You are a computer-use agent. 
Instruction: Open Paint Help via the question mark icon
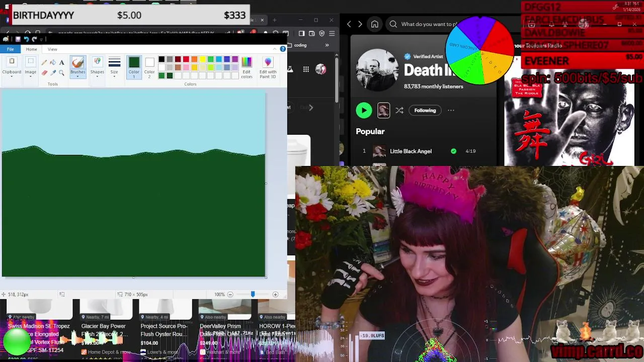pos(283,49)
